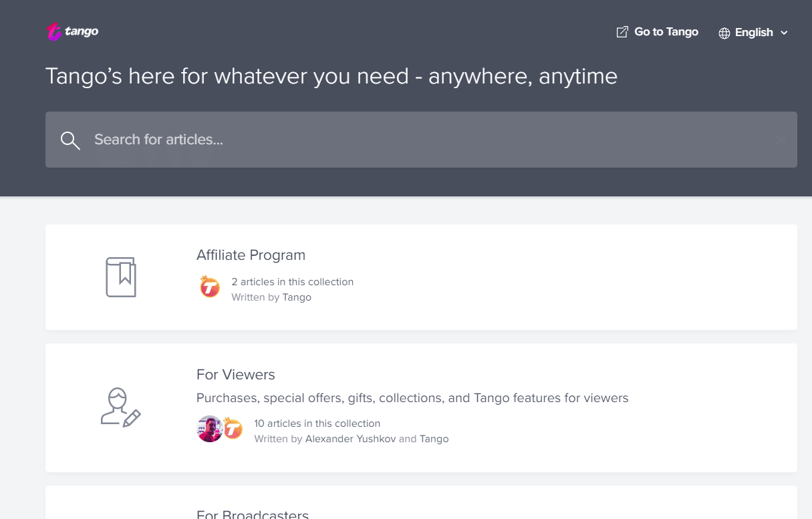Click the For Viewers description text
Image resolution: width=812 pixels, height=519 pixels.
pos(412,398)
